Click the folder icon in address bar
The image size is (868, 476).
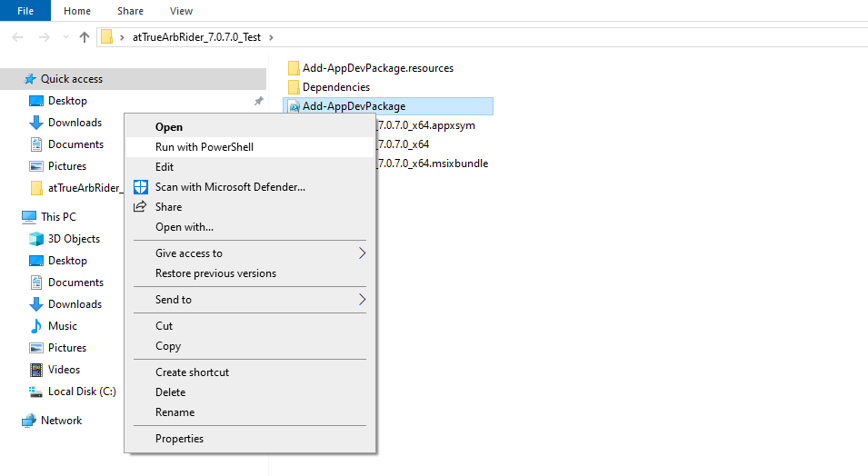107,37
